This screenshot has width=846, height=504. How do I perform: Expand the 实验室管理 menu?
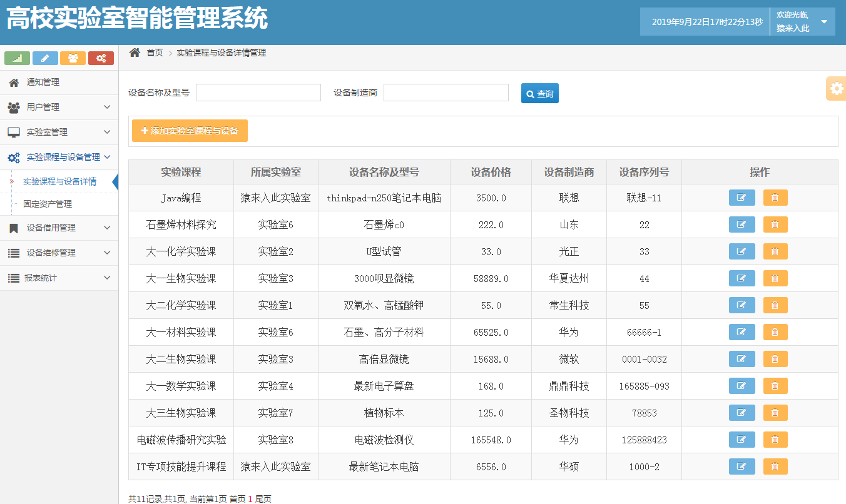(x=59, y=132)
